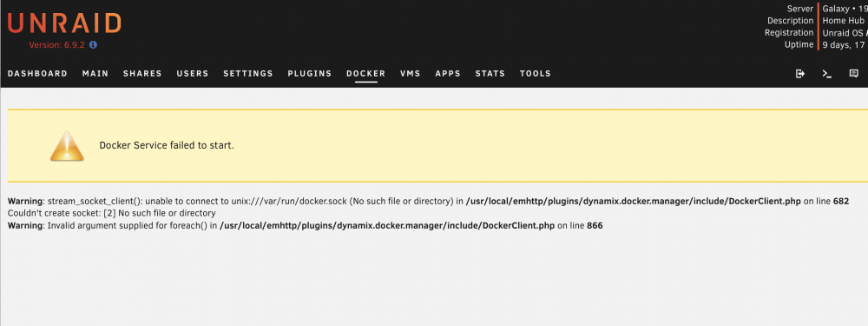868x326 pixels.
Task: Click the Version: 6.9.2 text
Action: 56,45
